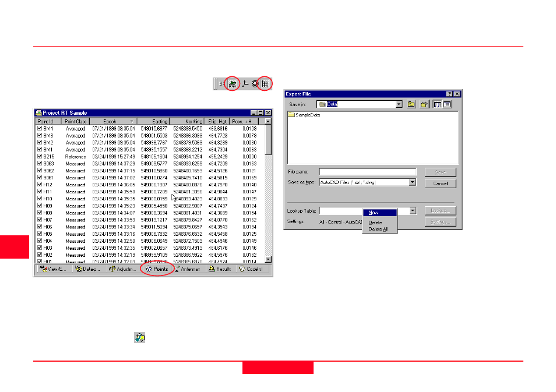Select the 9062 point row
The height and width of the screenshot is (392, 556).
[x=150, y=171]
